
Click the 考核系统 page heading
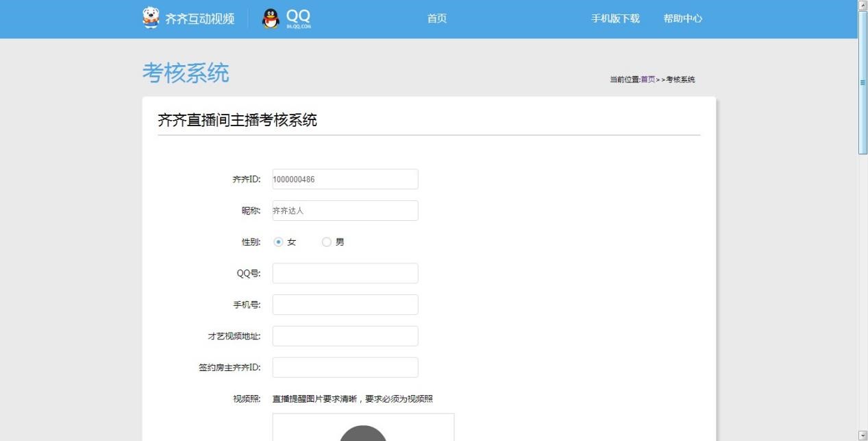click(x=186, y=73)
